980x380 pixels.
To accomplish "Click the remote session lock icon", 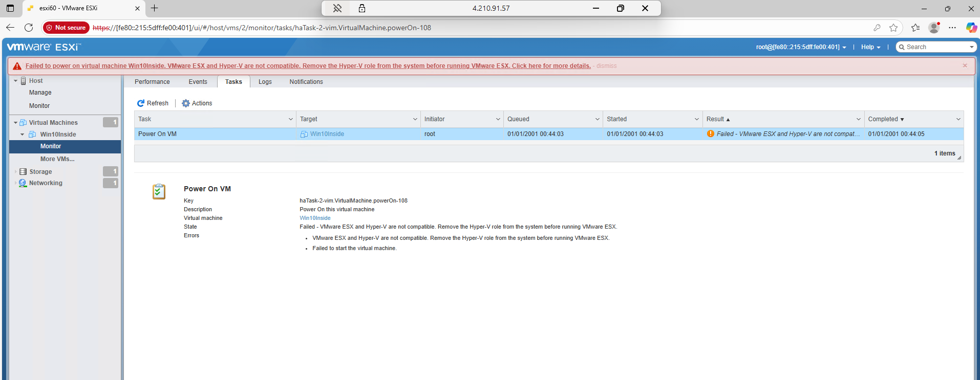I will click(x=362, y=8).
